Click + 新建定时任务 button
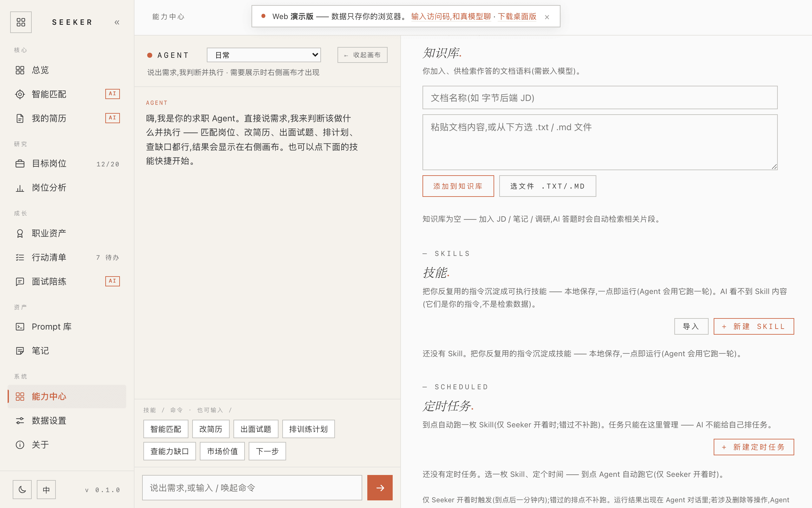The width and height of the screenshot is (812, 508). point(754,447)
